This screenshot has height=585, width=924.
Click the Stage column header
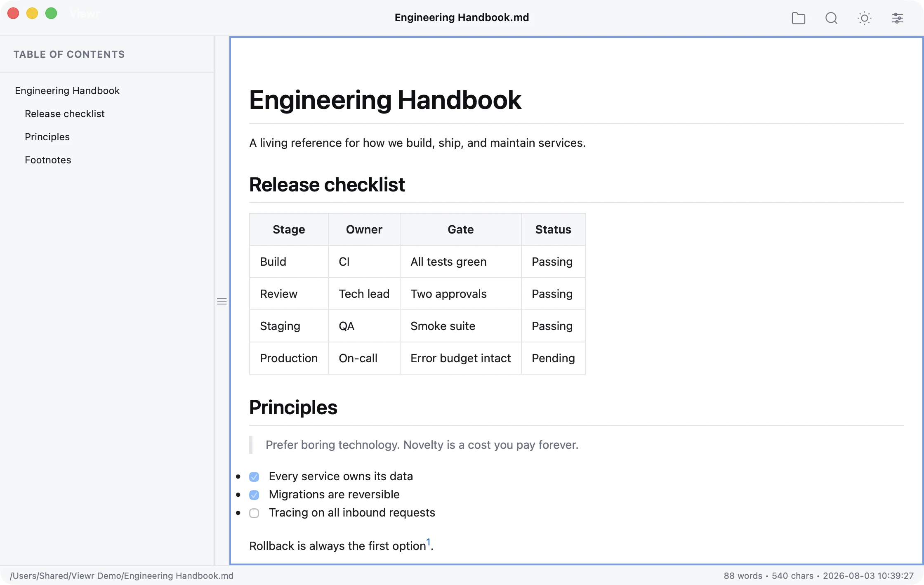[289, 229]
